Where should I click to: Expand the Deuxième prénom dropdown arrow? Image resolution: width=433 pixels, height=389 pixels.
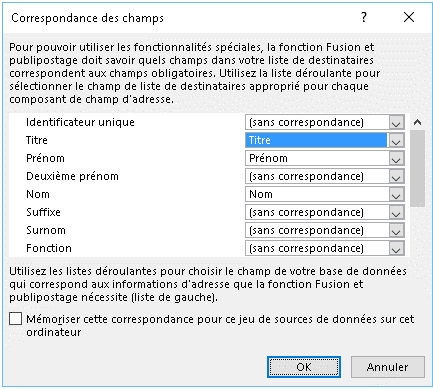(x=396, y=176)
